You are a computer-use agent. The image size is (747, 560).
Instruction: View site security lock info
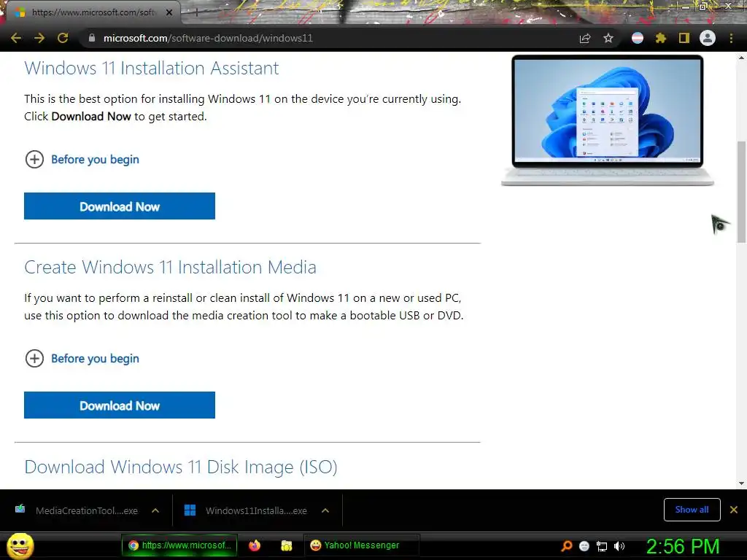[92, 38]
